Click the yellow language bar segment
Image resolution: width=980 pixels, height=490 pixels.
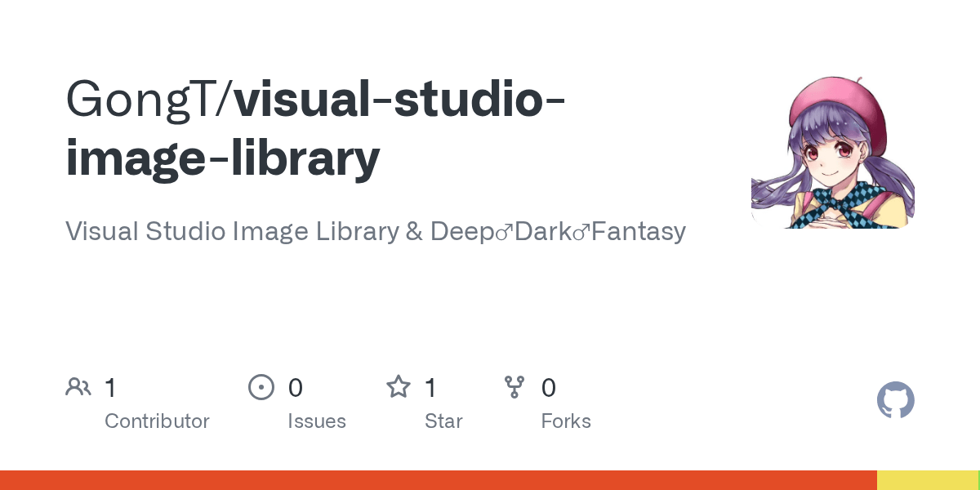coord(928,480)
